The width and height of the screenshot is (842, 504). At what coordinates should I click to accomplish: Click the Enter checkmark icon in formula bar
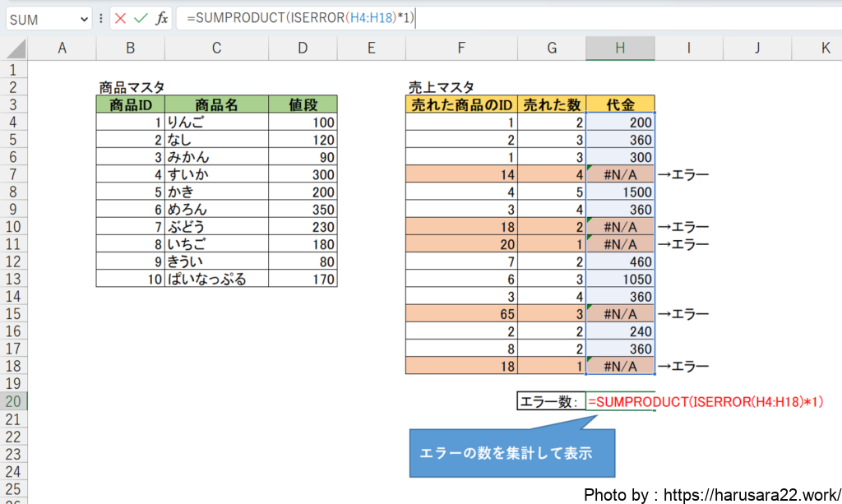(141, 18)
